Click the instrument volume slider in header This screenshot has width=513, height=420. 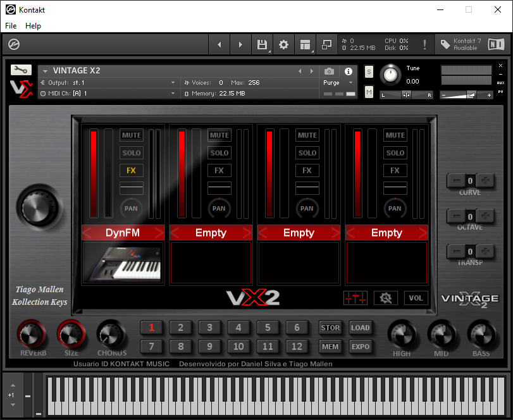(x=466, y=95)
